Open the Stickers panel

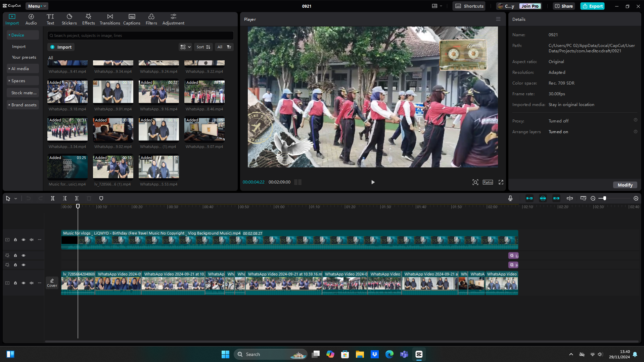point(69,19)
